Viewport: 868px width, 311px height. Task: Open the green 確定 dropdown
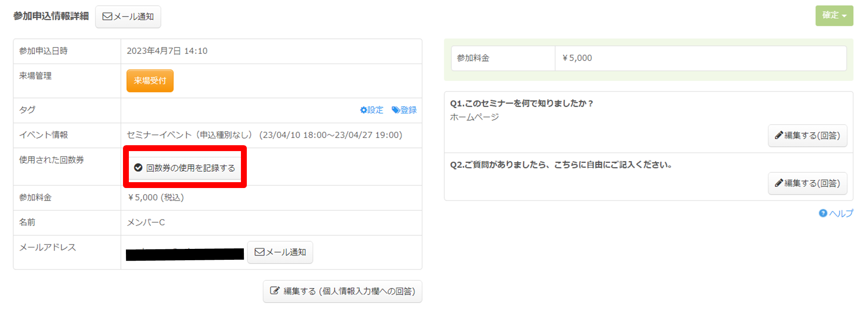[834, 16]
